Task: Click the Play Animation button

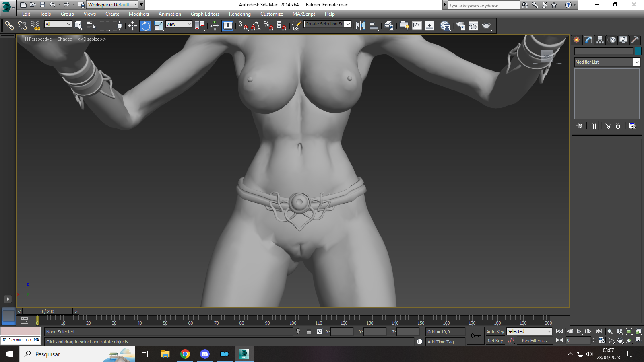Action: pos(579,331)
